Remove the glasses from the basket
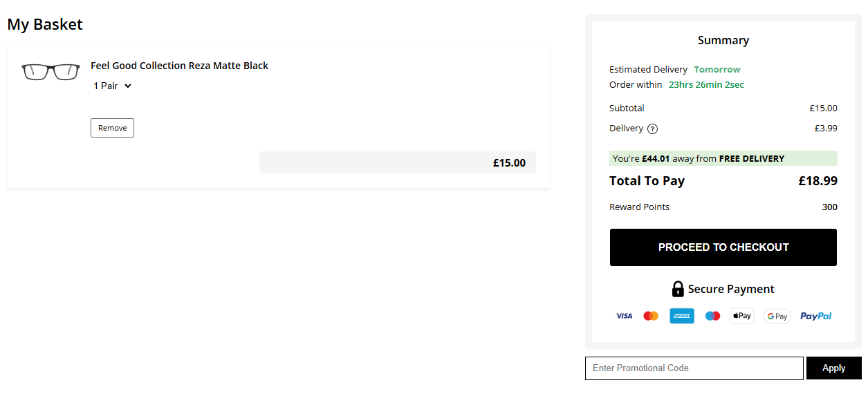Screen dimensions: 868x396 pos(112,128)
